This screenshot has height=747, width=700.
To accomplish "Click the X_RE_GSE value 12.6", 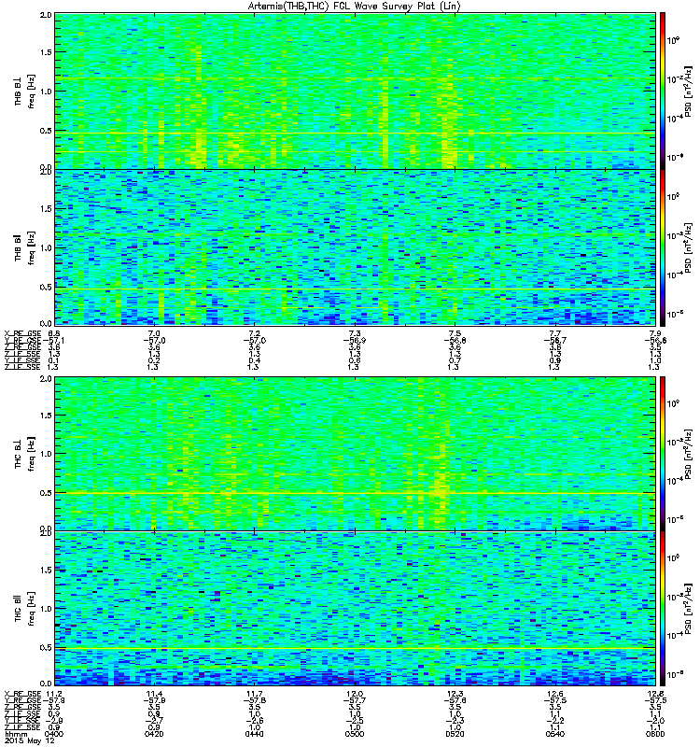I will (x=555, y=694).
